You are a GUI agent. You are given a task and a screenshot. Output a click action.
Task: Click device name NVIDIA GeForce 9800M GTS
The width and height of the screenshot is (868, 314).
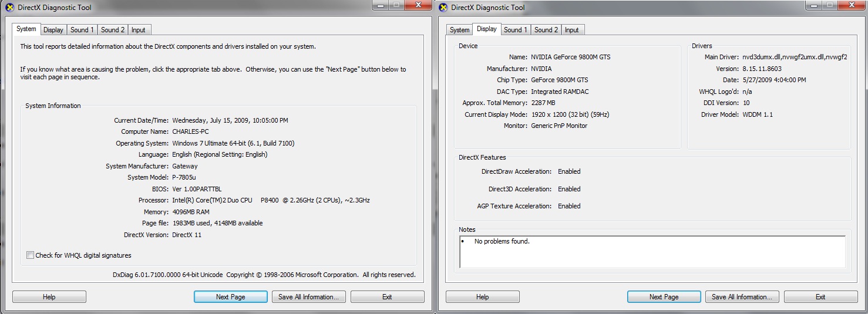(570, 58)
